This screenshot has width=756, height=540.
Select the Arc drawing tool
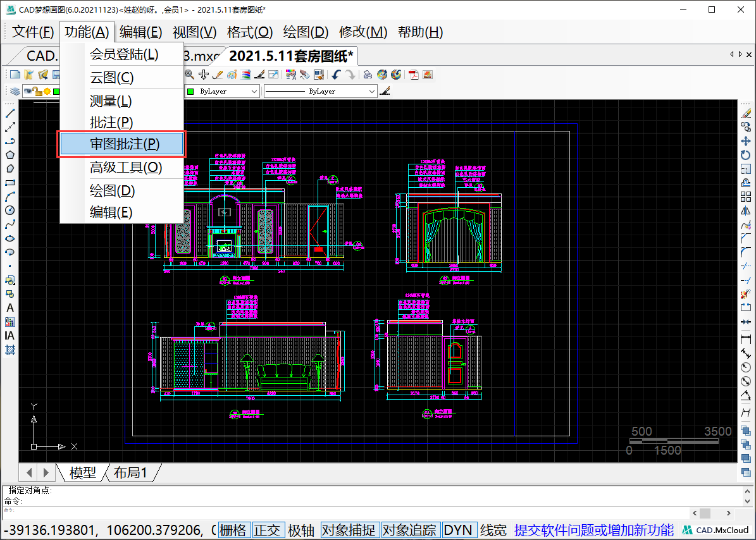coord(9,197)
